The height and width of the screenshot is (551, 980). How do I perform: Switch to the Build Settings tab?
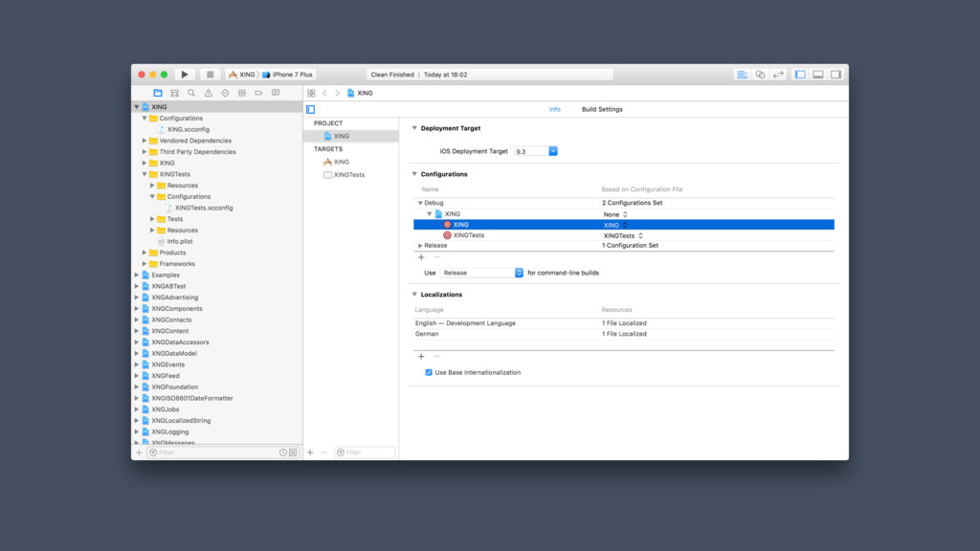[x=602, y=109]
